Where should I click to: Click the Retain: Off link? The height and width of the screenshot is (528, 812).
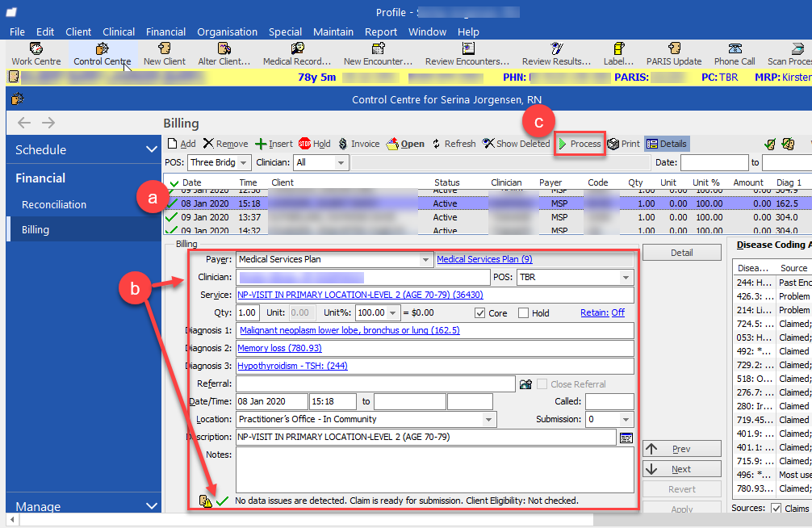[602, 313]
